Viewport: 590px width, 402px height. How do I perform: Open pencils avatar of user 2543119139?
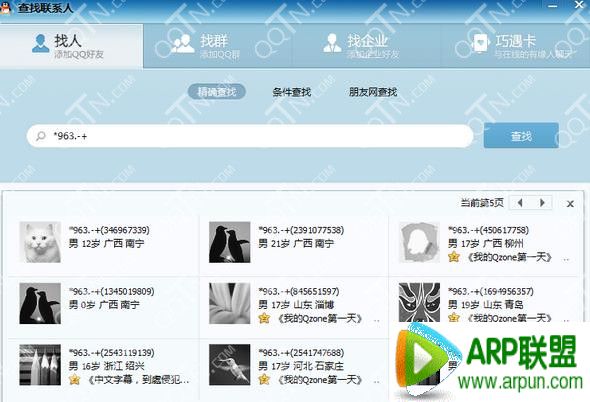[40, 365]
